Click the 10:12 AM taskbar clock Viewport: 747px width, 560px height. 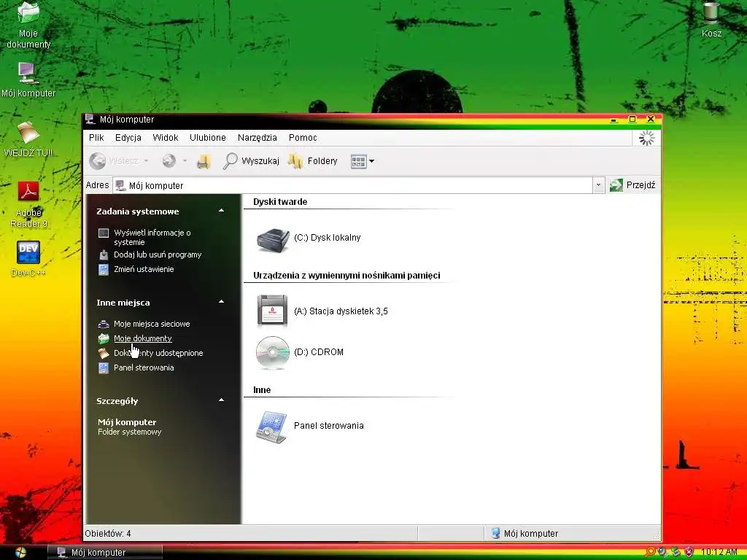coord(719,553)
